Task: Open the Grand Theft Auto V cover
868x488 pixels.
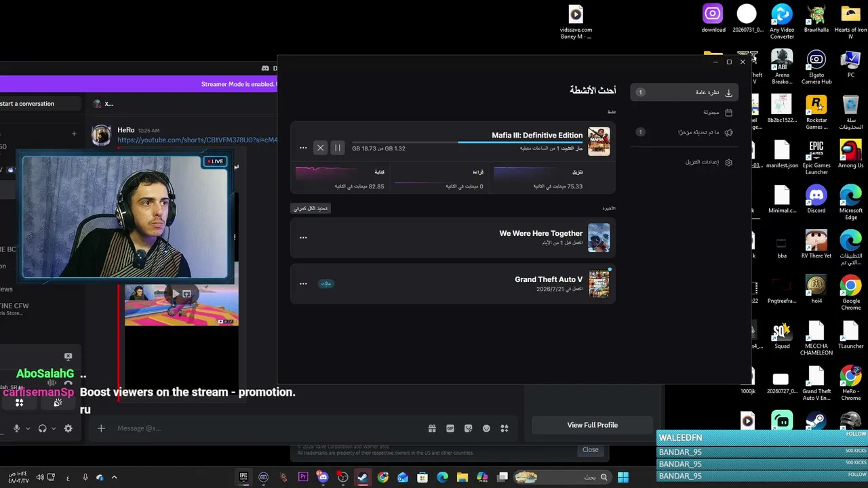Action: point(599,284)
